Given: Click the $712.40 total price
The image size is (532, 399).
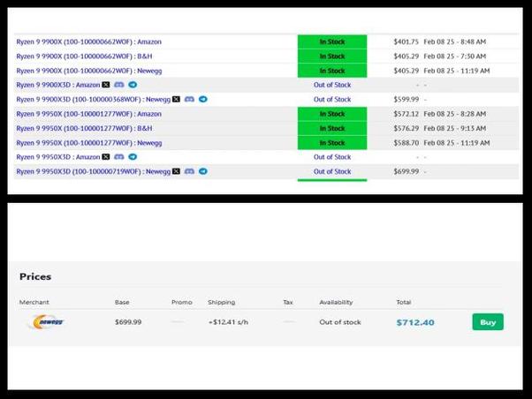Looking at the screenshot, I should click(x=415, y=322).
